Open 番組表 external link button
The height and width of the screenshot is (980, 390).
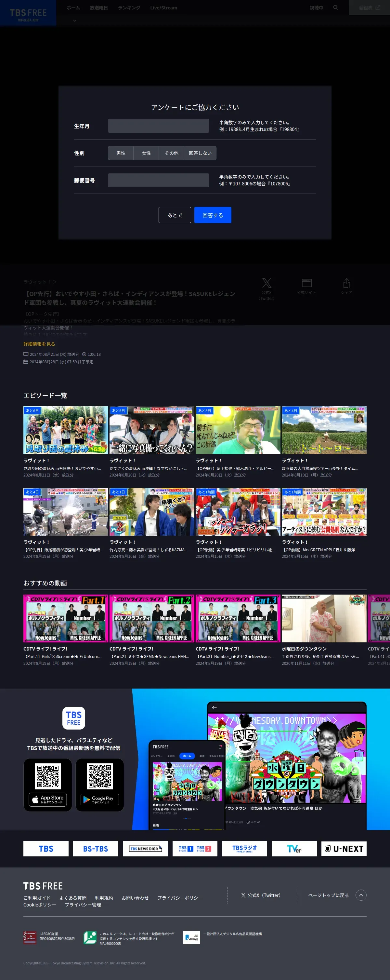pyautogui.click(x=370, y=7)
